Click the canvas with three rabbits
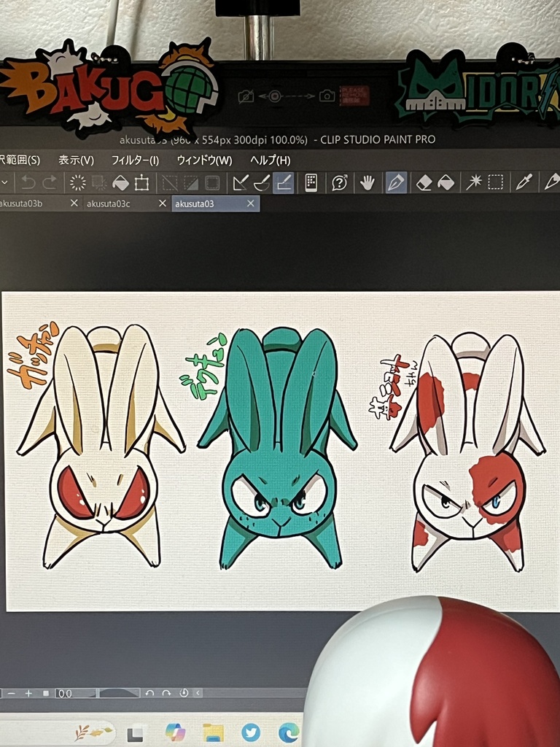 (x=281, y=450)
